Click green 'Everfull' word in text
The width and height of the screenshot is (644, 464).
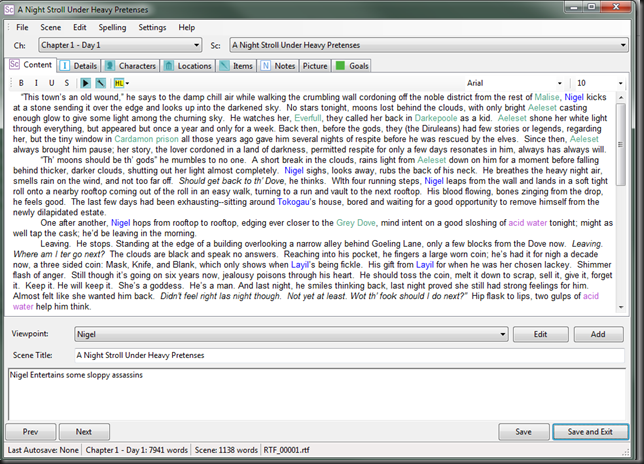[308, 118]
